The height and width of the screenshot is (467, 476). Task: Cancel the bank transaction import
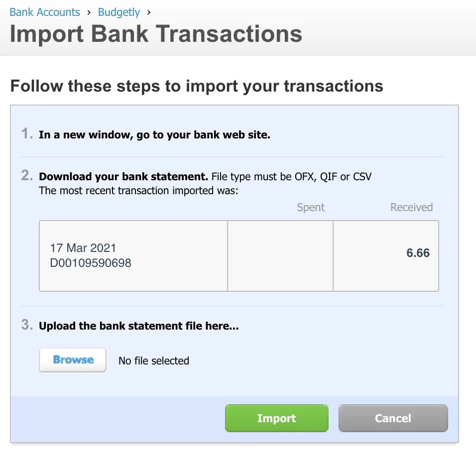pos(393,418)
